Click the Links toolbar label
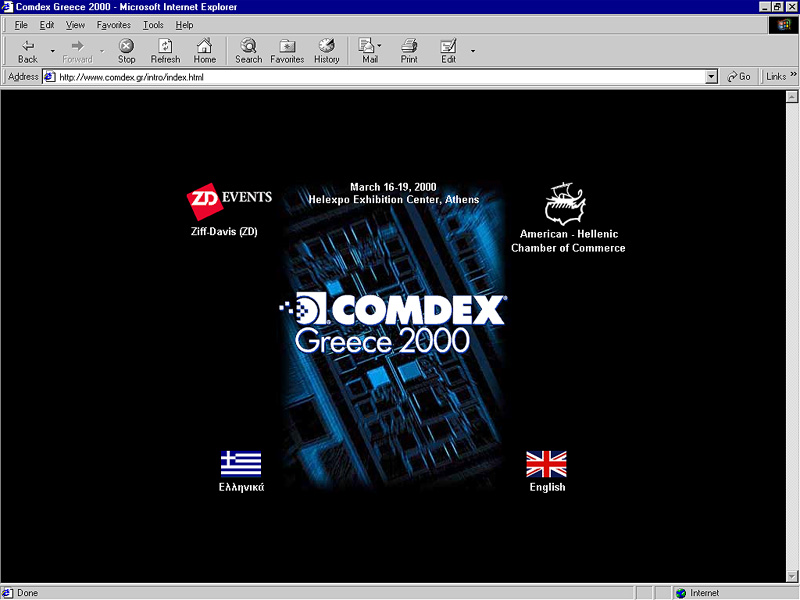Screen dimensions: 800x600 [x=776, y=77]
